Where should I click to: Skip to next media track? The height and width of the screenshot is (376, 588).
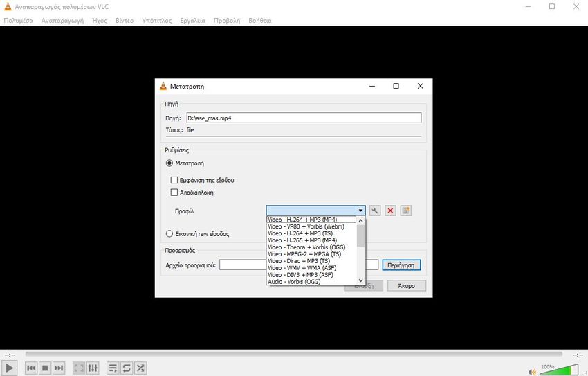tap(59, 368)
